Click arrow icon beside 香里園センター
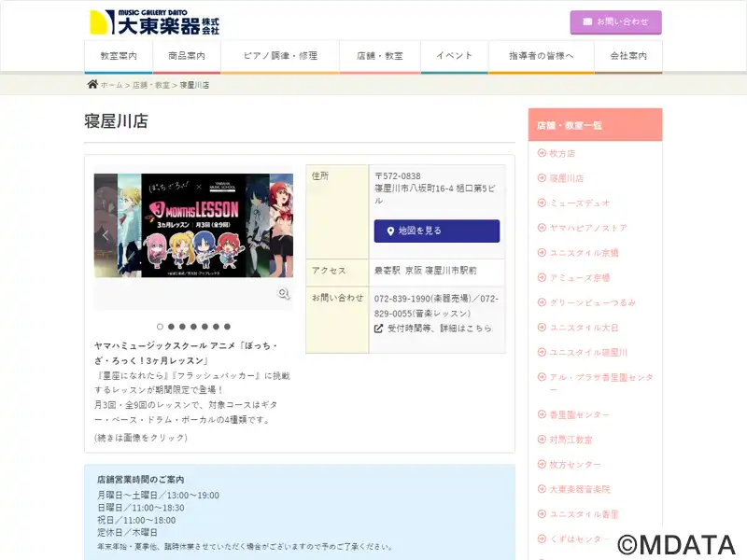 click(542, 413)
